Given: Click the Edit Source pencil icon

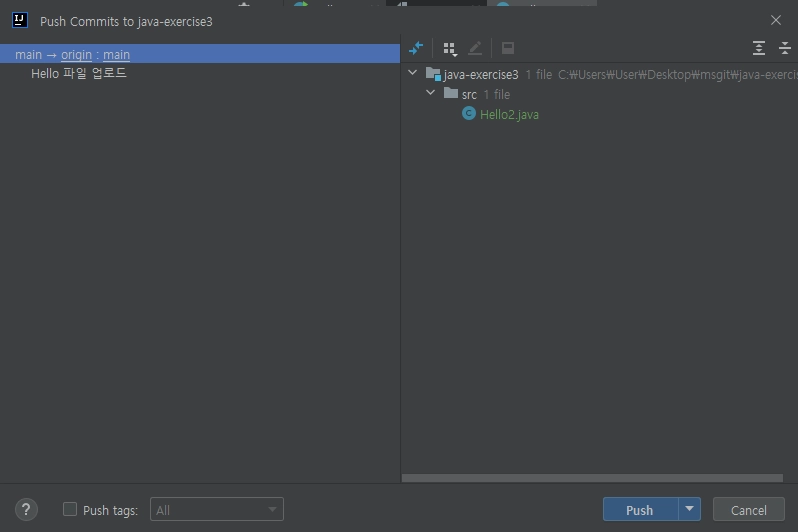Looking at the screenshot, I should click(475, 48).
